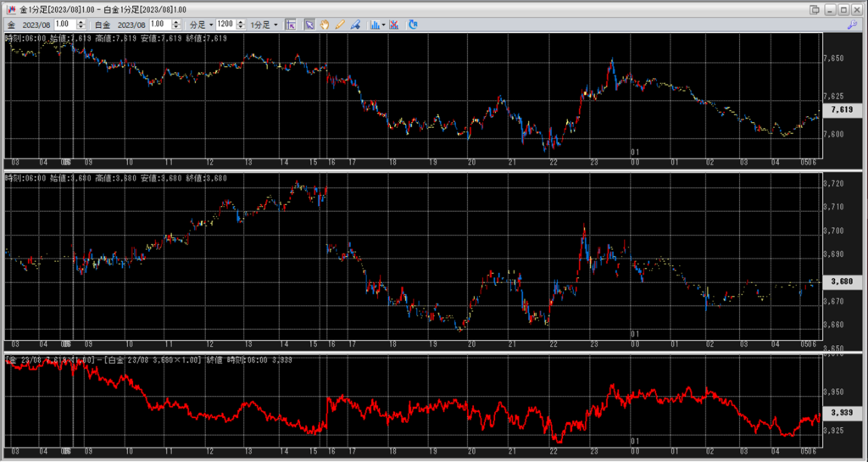The image size is (868, 462).
Task: Click the 1200 bar count field
Action: 225,25
